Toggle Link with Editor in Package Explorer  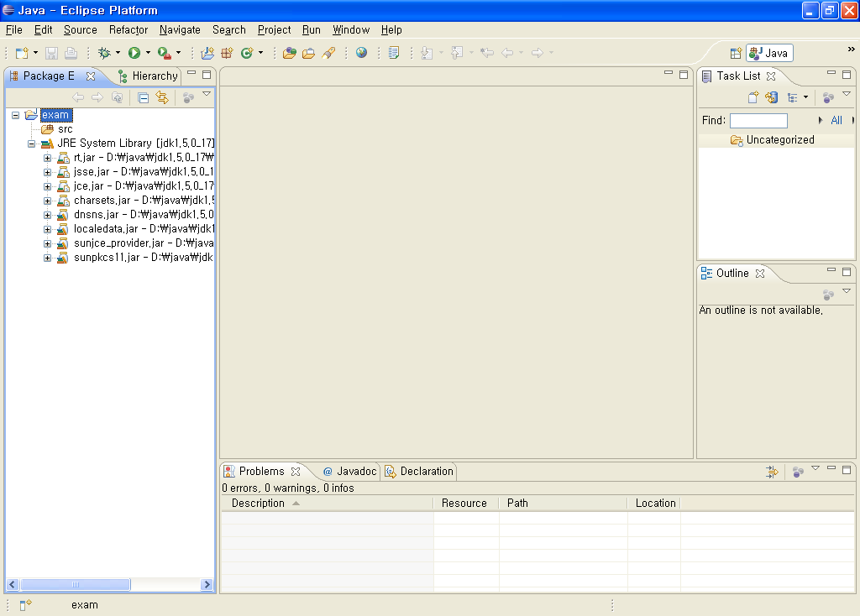(162, 97)
